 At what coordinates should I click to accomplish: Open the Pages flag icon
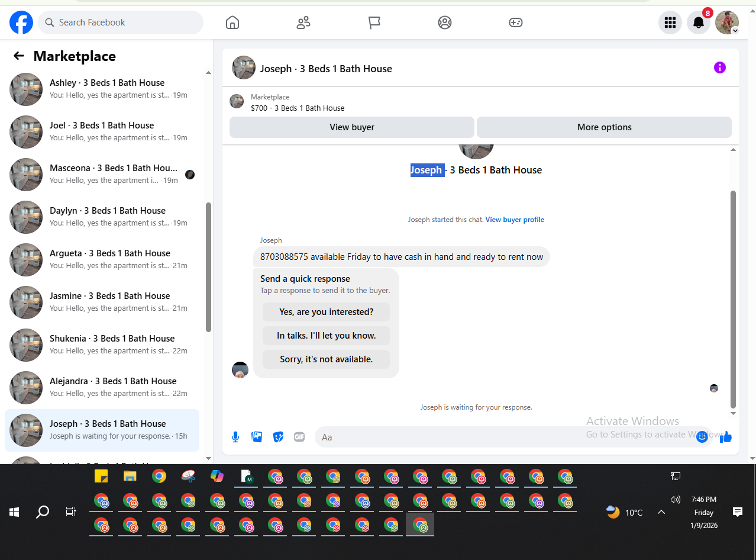click(374, 22)
